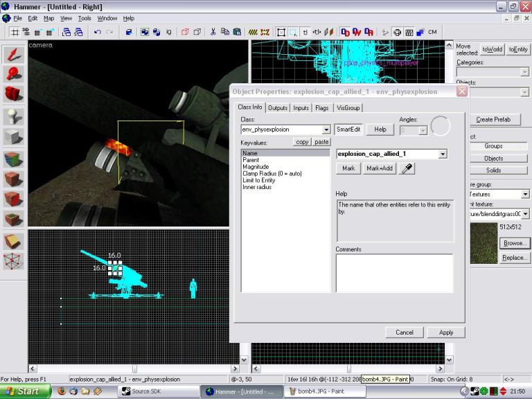Switch to Source SDK taskbar window
Image resolution: width=532 pixels, height=399 pixels.
[157, 391]
